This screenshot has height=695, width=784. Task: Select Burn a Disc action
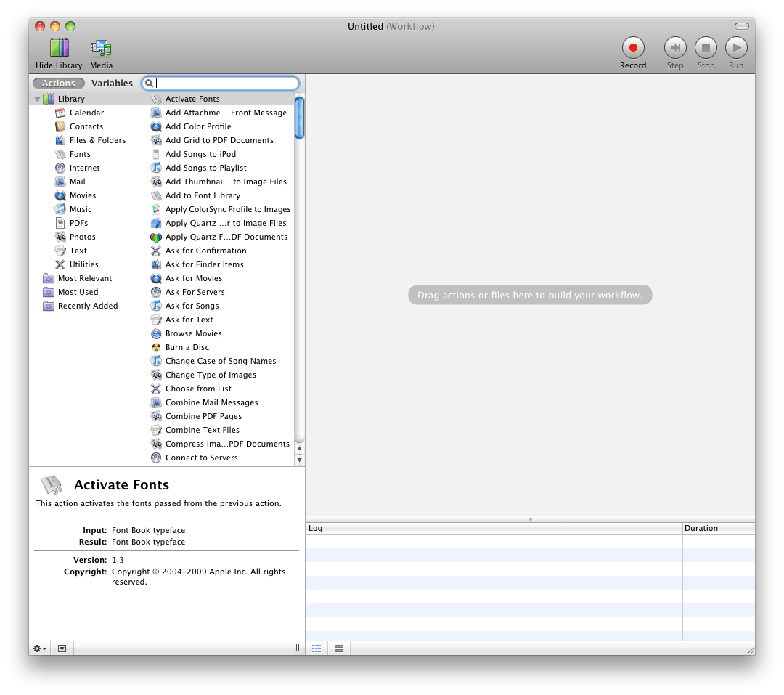tap(221, 347)
